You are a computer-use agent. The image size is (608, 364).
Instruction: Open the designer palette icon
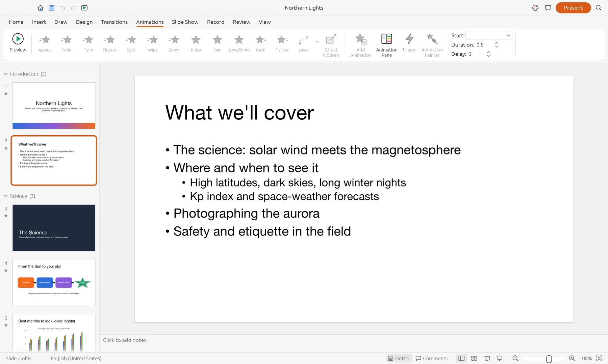[535, 8]
